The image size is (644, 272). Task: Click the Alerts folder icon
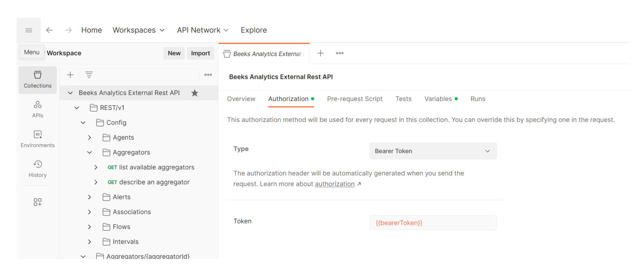106,197
